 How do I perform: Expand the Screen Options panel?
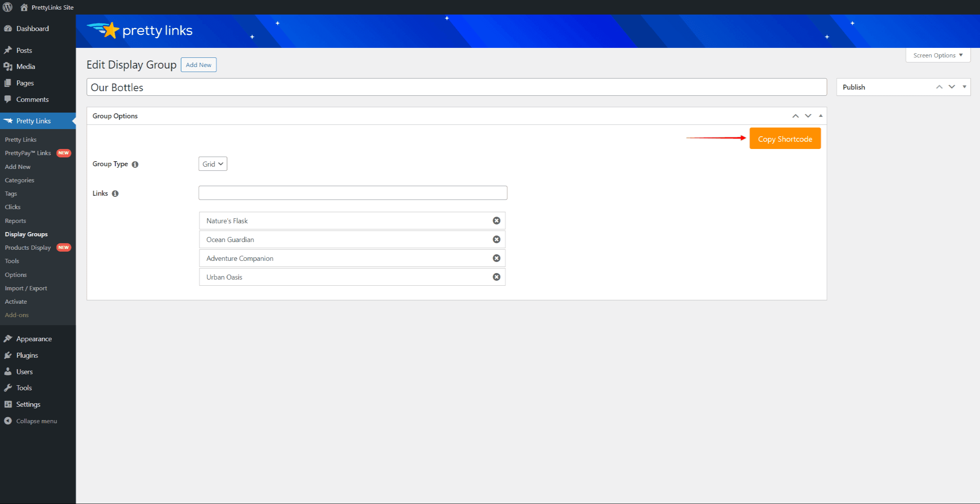937,55
